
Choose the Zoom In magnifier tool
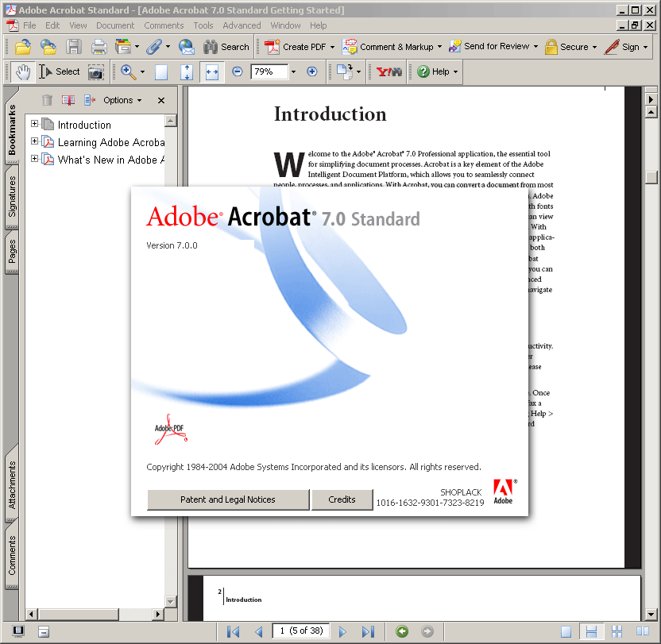coord(128,72)
